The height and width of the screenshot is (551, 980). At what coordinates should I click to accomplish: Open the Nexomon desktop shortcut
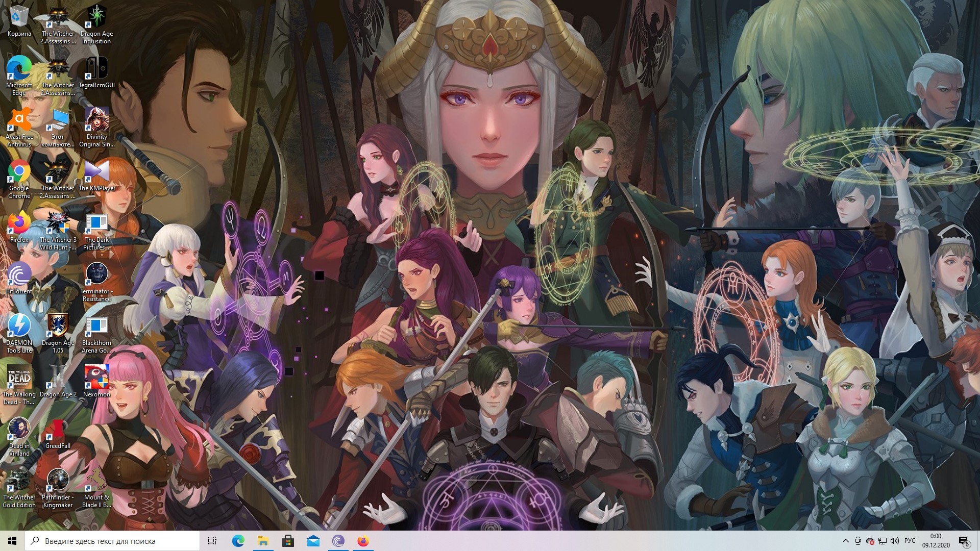pos(96,379)
